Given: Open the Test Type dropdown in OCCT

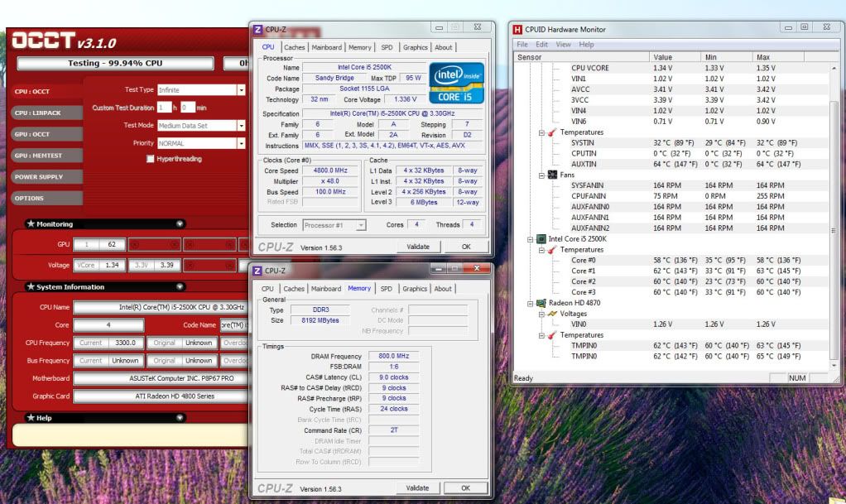Looking at the screenshot, I should (241, 90).
